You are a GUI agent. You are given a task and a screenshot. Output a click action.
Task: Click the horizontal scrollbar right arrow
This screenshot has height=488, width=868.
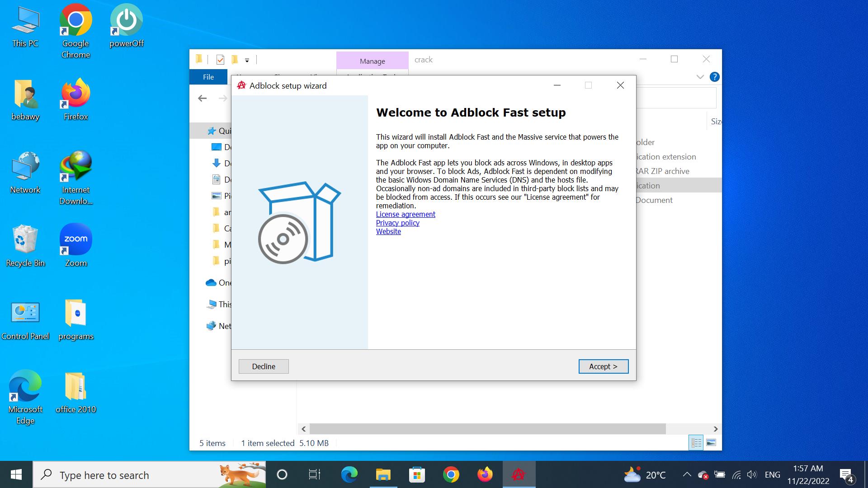[x=715, y=429]
